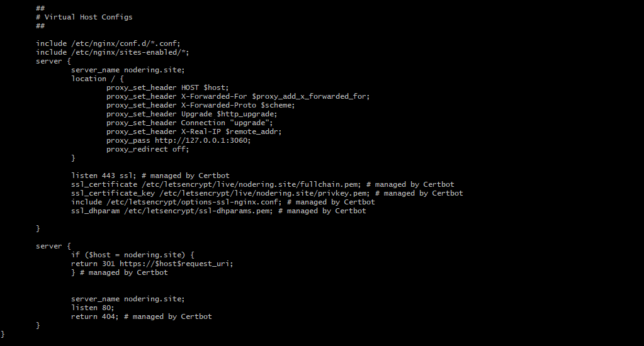Click the Upgrade $http_upgrade header line
644x346 pixels.
click(192, 114)
